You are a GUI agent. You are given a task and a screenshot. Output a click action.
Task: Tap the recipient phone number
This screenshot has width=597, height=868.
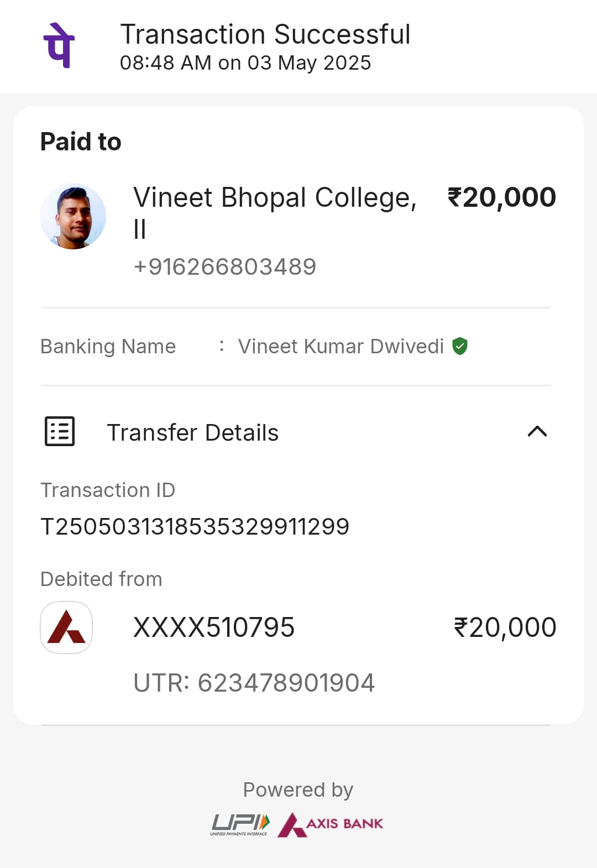(225, 267)
